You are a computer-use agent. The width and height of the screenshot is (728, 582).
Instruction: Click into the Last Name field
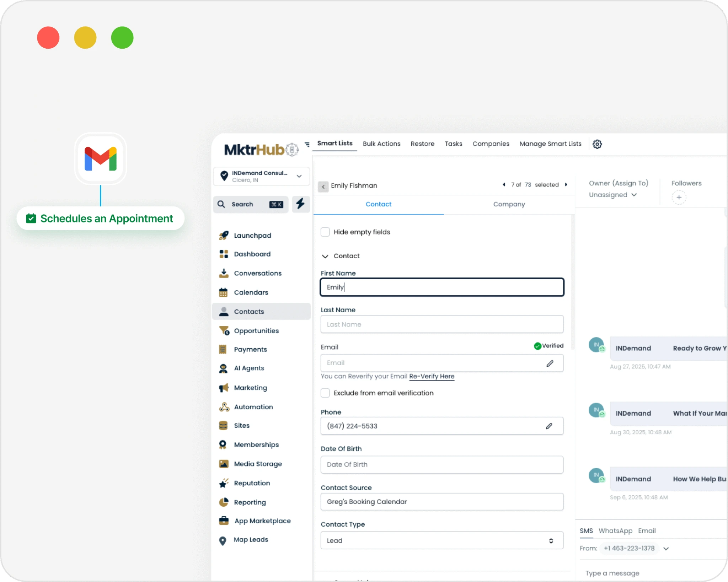pyautogui.click(x=442, y=324)
